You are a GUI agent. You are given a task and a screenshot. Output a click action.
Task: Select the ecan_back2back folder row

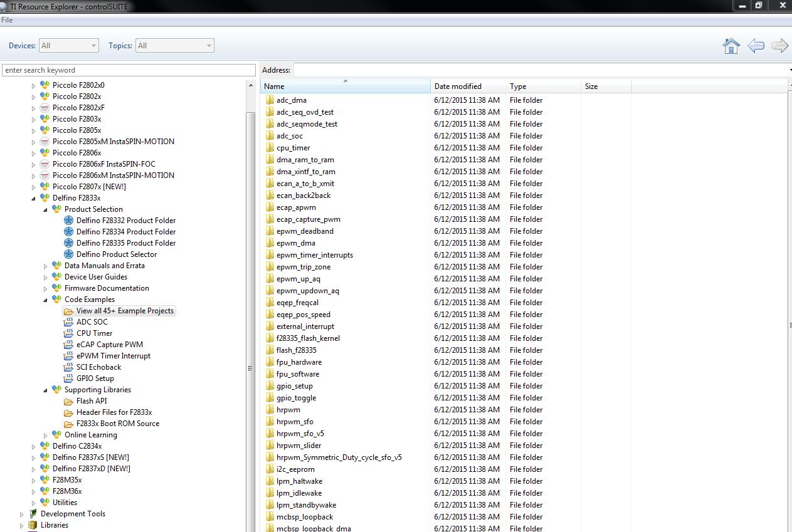click(x=304, y=196)
